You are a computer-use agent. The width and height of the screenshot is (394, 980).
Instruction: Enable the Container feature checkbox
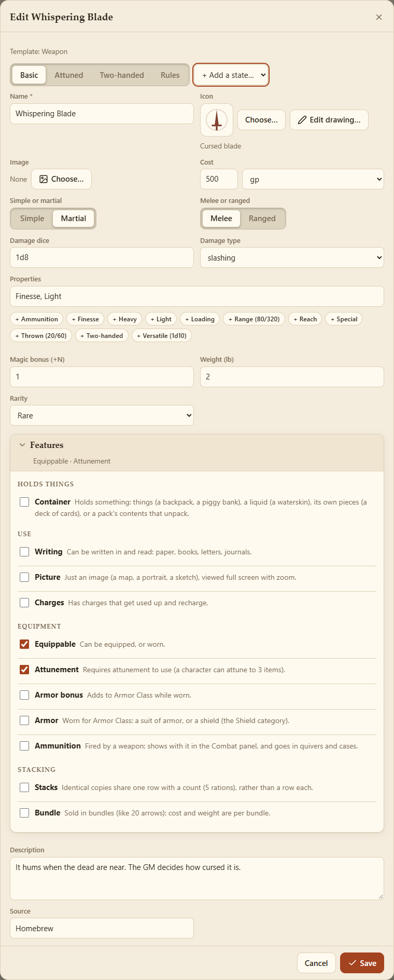[24, 502]
